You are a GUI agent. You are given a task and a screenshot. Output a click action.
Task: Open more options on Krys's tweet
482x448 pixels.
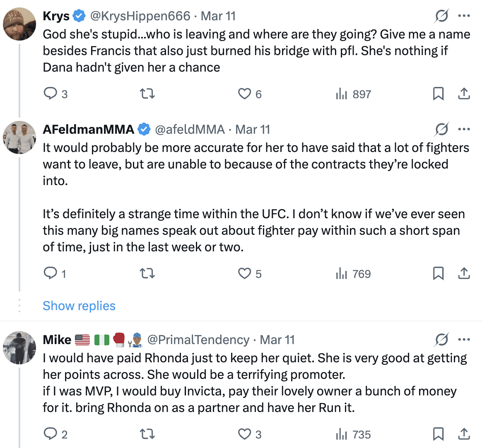464,16
